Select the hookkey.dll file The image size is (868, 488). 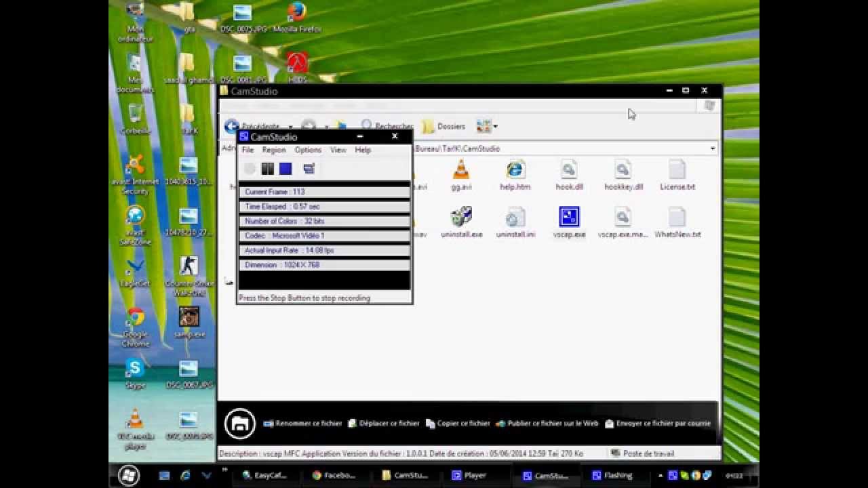tap(623, 176)
